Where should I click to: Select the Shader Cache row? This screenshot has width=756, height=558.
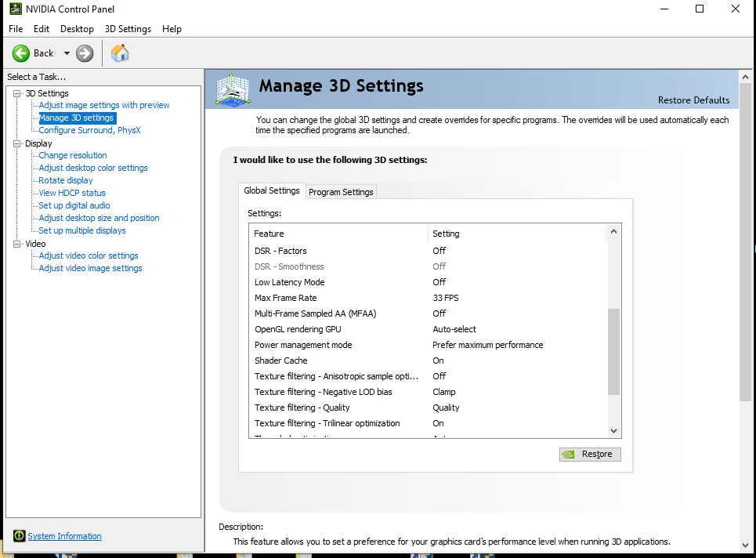point(429,361)
